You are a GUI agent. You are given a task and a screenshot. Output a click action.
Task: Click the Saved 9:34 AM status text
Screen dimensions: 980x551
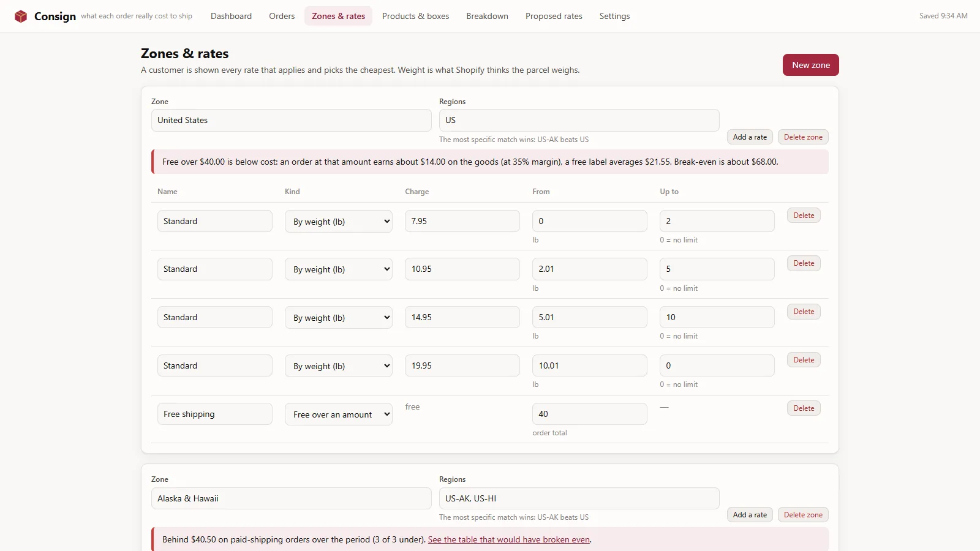(x=943, y=16)
